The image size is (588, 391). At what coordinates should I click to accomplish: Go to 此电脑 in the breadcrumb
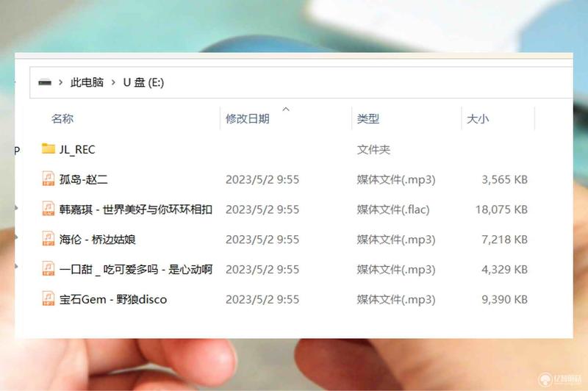tap(87, 82)
